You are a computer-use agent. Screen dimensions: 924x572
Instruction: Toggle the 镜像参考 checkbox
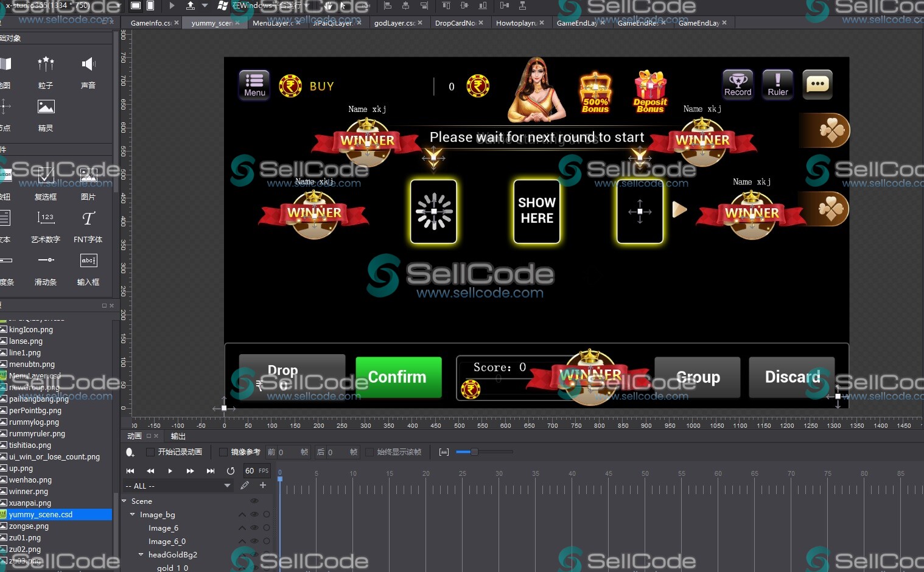coord(223,452)
